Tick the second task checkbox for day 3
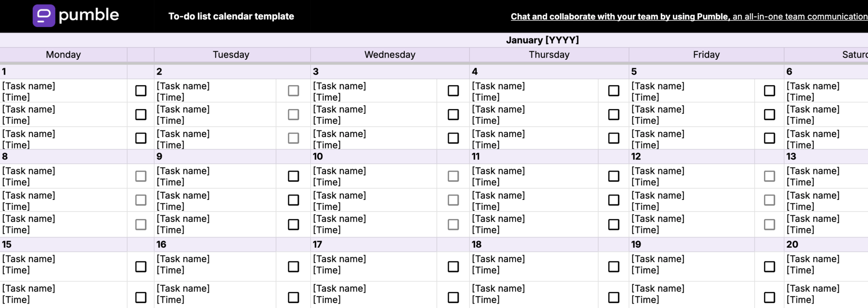 pos(453,115)
